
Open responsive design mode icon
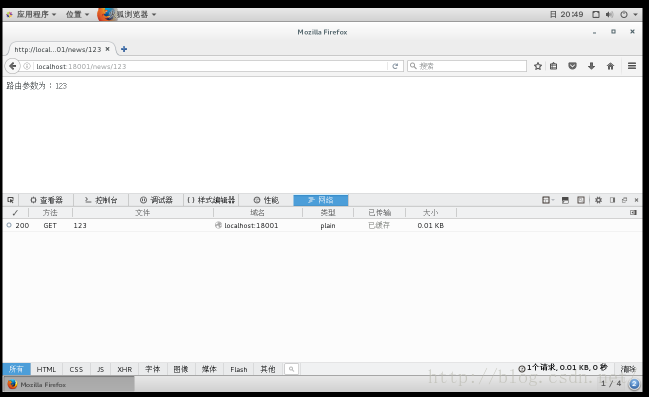[546, 200]
